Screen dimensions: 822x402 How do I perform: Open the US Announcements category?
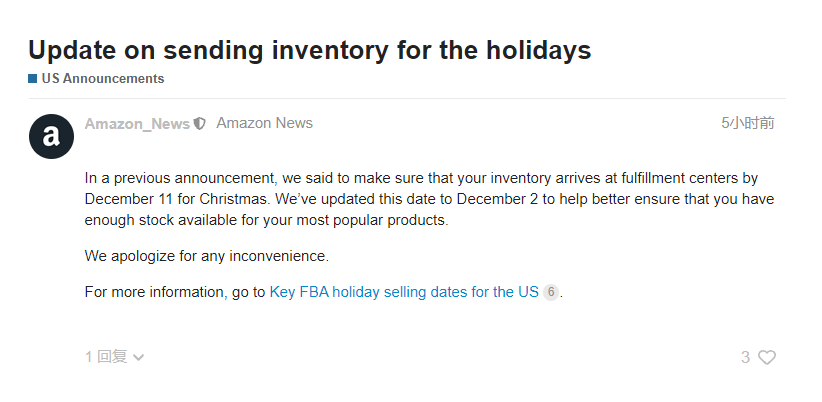point(102,79)
